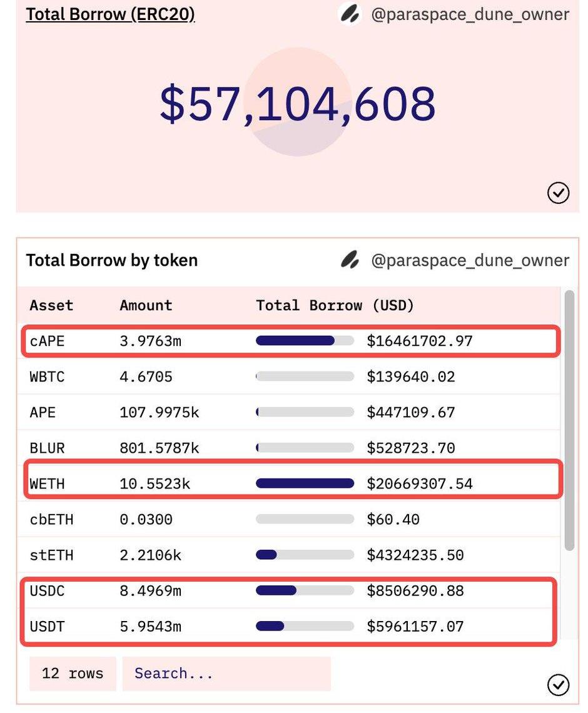588x713 pixels.
Task: Click the checkmark icon below the table
Action: (558, 685)
